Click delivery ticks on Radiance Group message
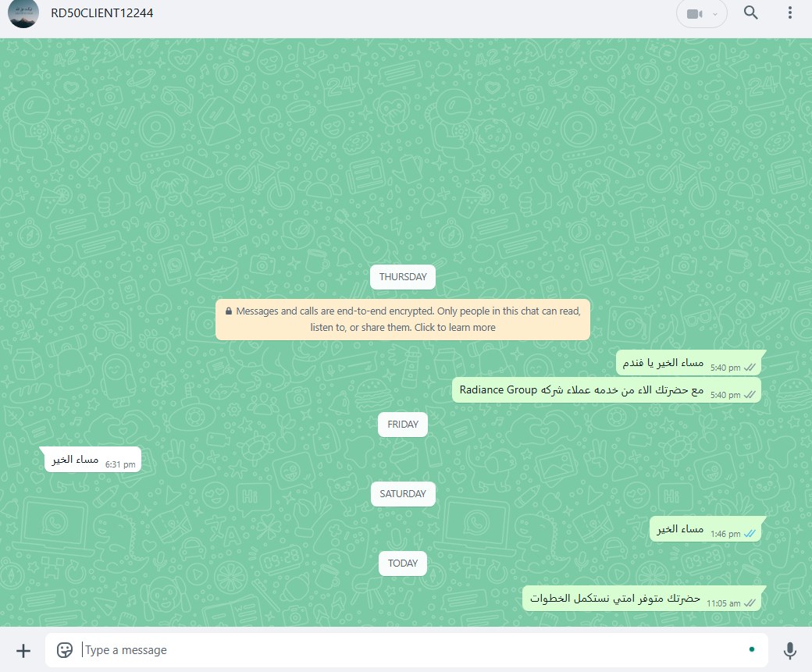The width and height of the screenshot is (812, 672). point(750,394)
